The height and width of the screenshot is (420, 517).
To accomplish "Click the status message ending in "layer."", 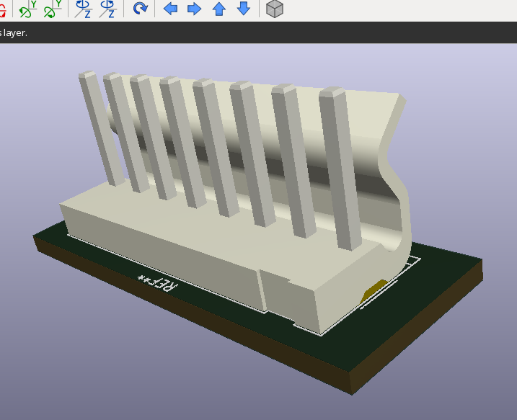I will [13, 32].
